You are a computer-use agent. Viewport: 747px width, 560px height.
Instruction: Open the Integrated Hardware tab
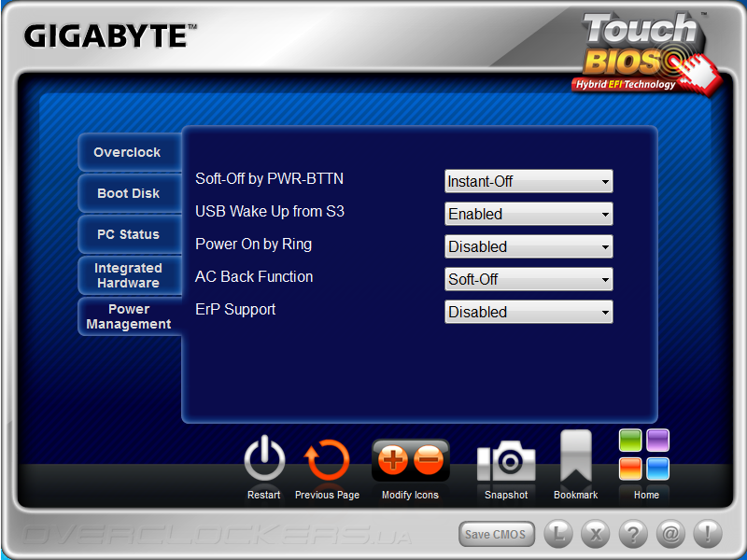[x=130, y=275]
